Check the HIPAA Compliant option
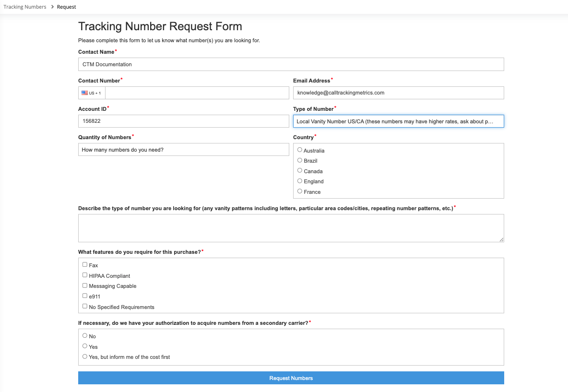 coord(85,275)
